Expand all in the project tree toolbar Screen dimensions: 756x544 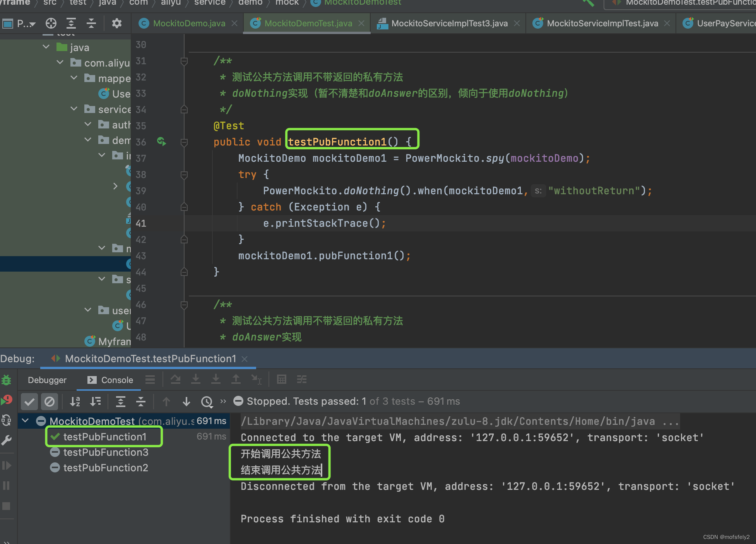71,24
